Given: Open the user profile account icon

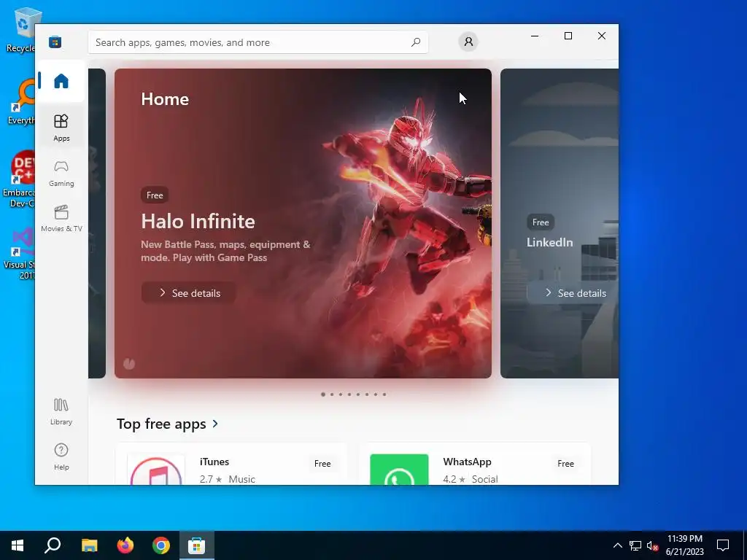Looking at the screenshot, I should pyautogui.click(x=468, y=42).
